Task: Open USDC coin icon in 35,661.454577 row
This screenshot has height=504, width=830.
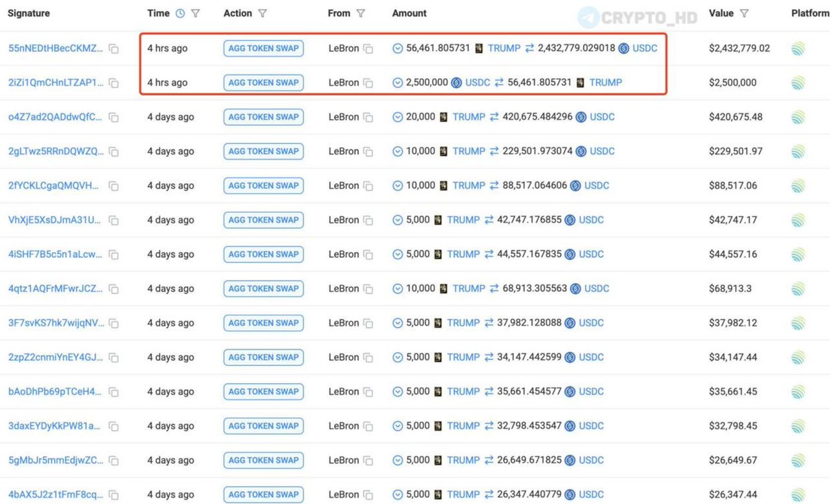Action: point(570,391)
